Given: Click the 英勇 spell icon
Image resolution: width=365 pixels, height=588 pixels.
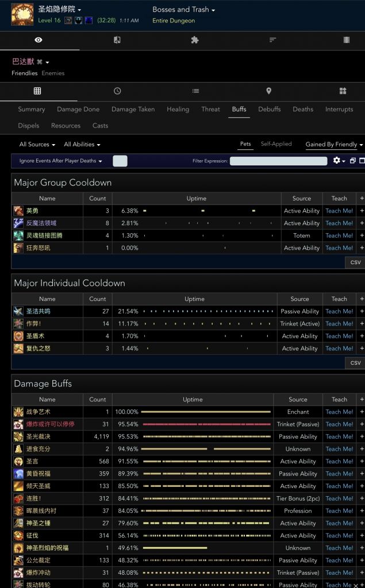Looking at the screenshot, I should click(18, 211).
